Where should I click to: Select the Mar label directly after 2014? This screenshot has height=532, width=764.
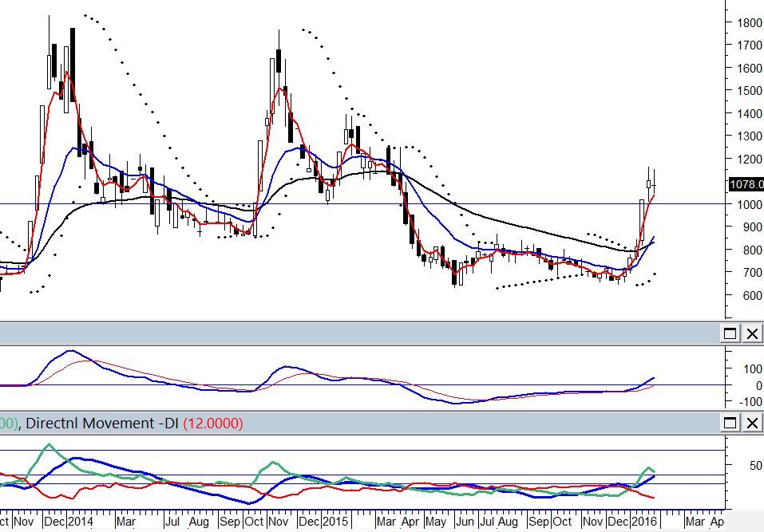(125, 522)
